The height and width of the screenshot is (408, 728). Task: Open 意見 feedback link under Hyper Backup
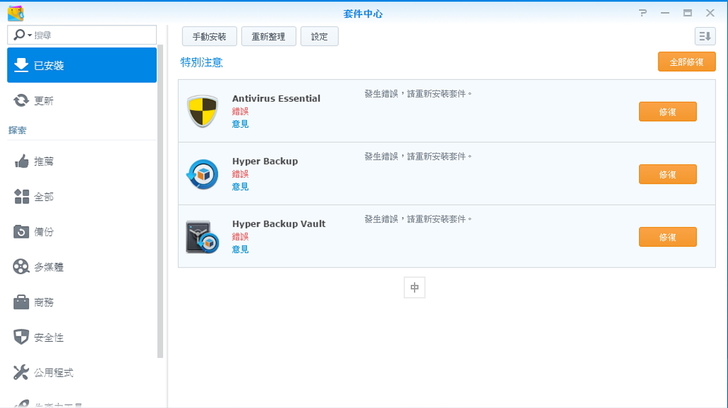click(x=240, y=187)
